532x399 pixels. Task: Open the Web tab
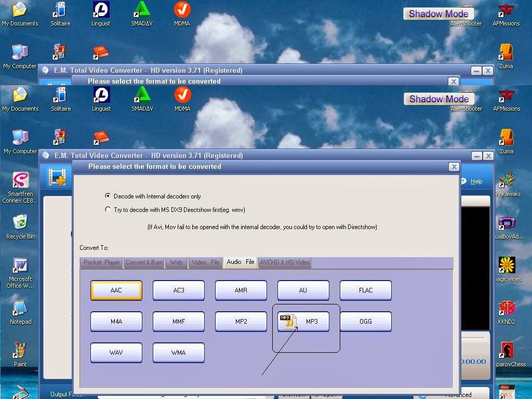pyautogui.click(x=177, y=262)
